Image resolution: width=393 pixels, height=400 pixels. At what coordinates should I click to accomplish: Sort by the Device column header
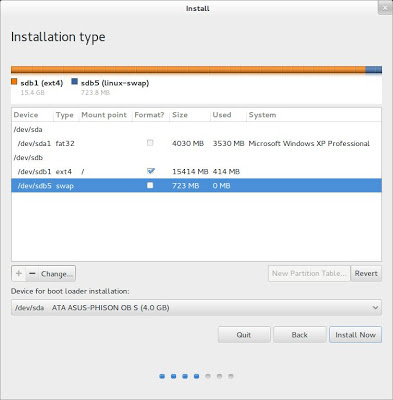[32, 115]
